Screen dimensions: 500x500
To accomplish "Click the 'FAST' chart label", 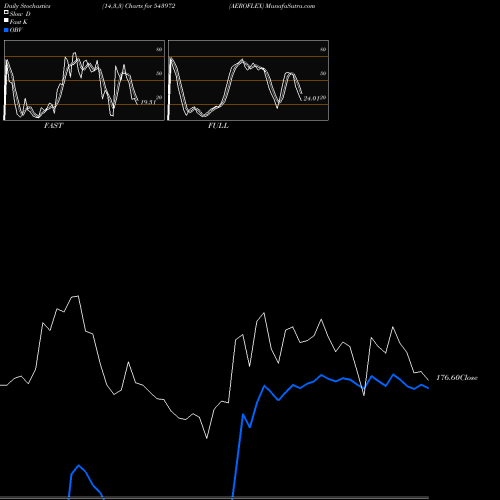I will click(x=53, y=126).
